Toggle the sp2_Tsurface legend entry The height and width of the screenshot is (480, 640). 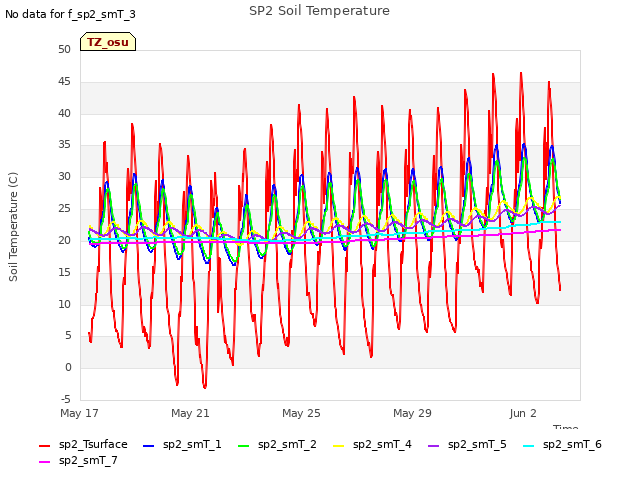coord(83,444)
